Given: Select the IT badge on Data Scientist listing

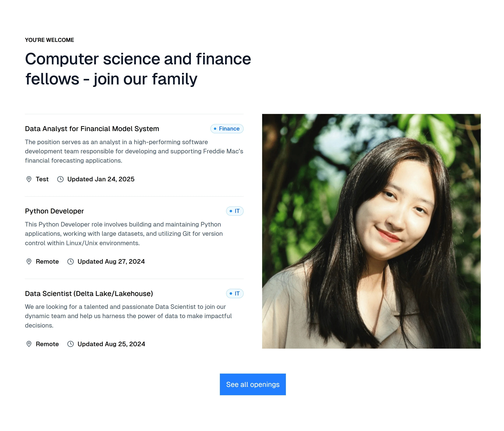Looking at the screenshot, I should pyautogui.click(x=235, y=293).
